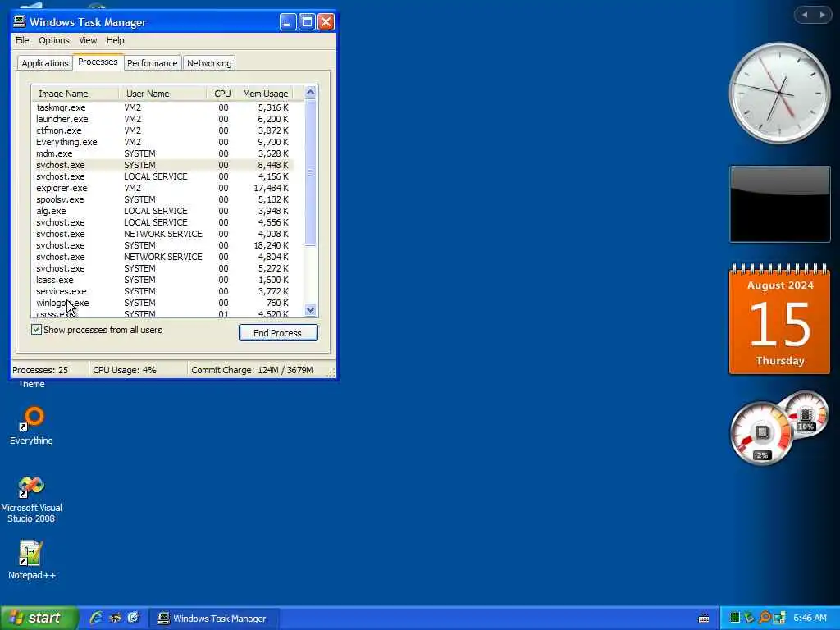Select the Processes tab

[x=98, y=62]
